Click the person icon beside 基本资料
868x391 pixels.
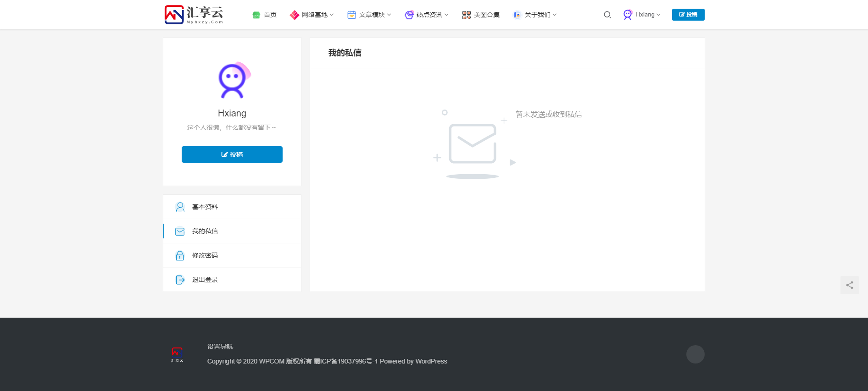pos(180,207)
